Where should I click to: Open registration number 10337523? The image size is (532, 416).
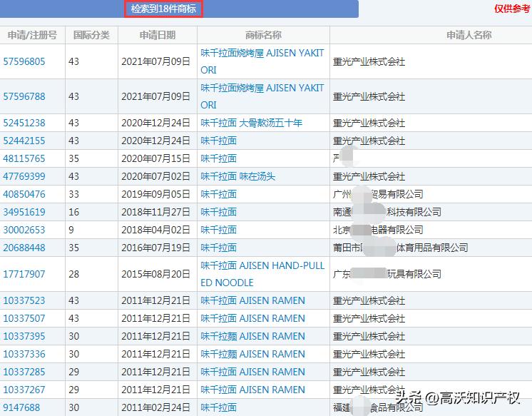(24, 300)
